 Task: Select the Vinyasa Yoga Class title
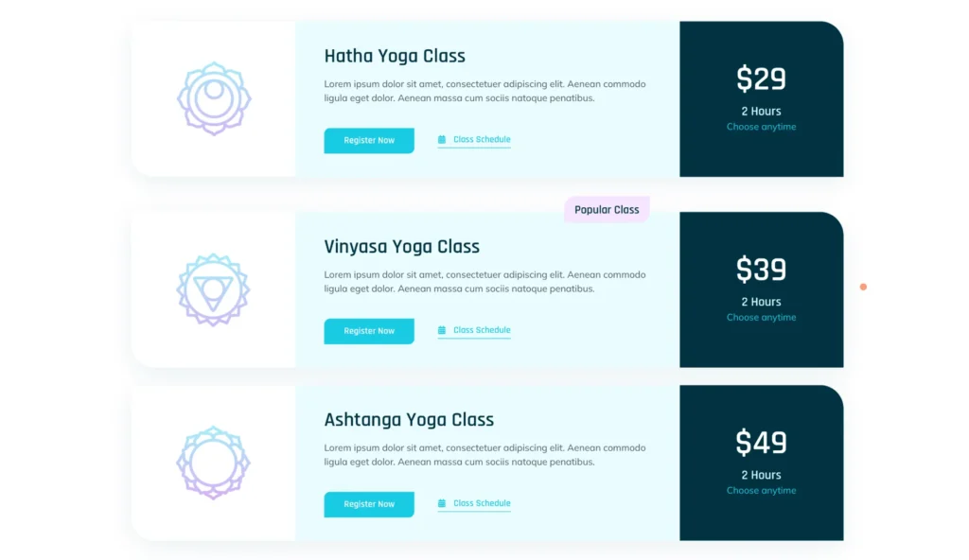tap(402, 247)
